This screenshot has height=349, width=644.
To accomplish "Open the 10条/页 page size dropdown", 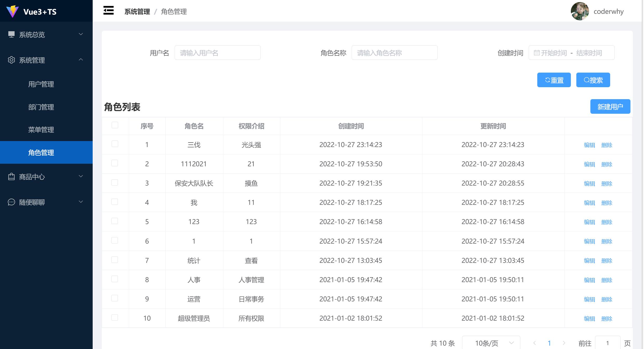I will click(491, 343).
